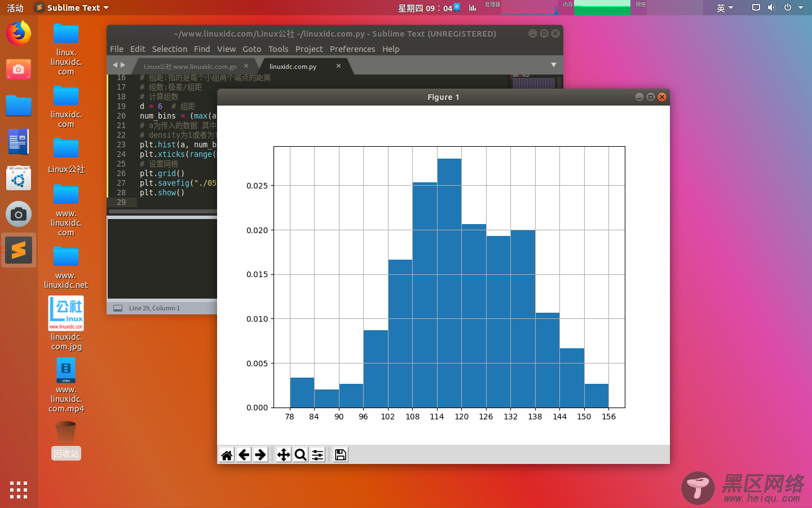
Task: Open the power menu icon
Action: tap(788, 7)
